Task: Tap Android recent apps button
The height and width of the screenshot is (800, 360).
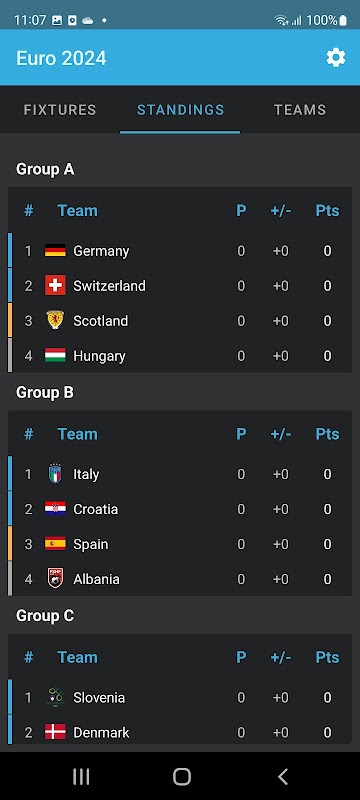Action: pyautogui.click(x=81, y=777)
